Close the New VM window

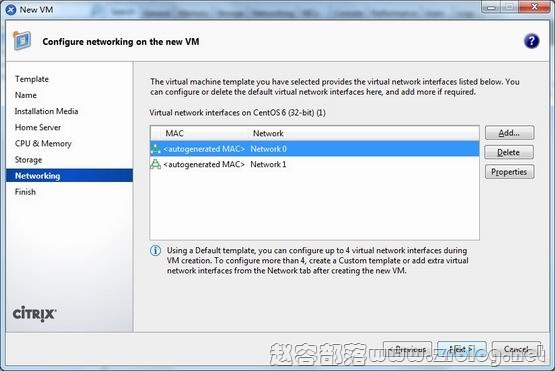coord(534,6)
